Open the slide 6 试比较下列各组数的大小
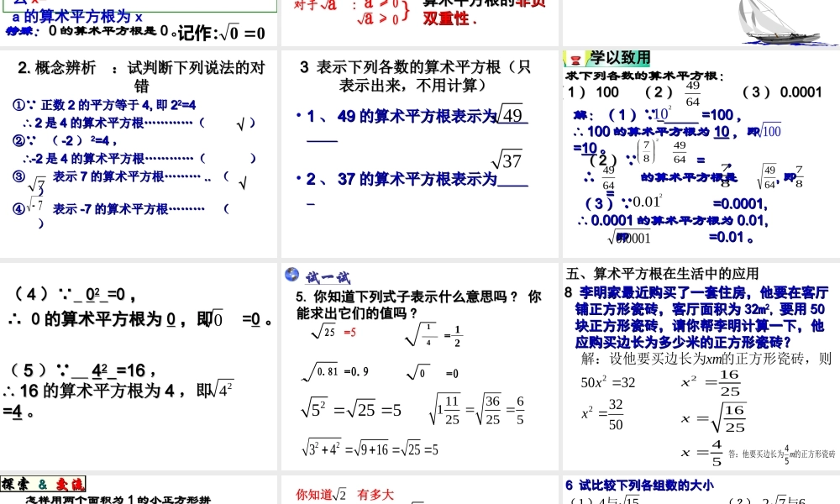This screenshot has height=504, width=840. (701, 490)
